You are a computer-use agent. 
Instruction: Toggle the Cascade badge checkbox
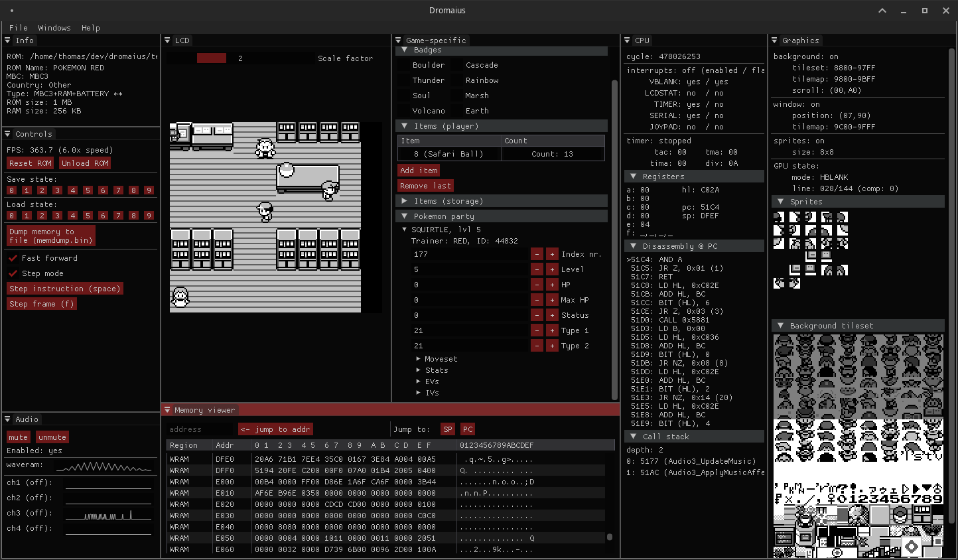457,65
